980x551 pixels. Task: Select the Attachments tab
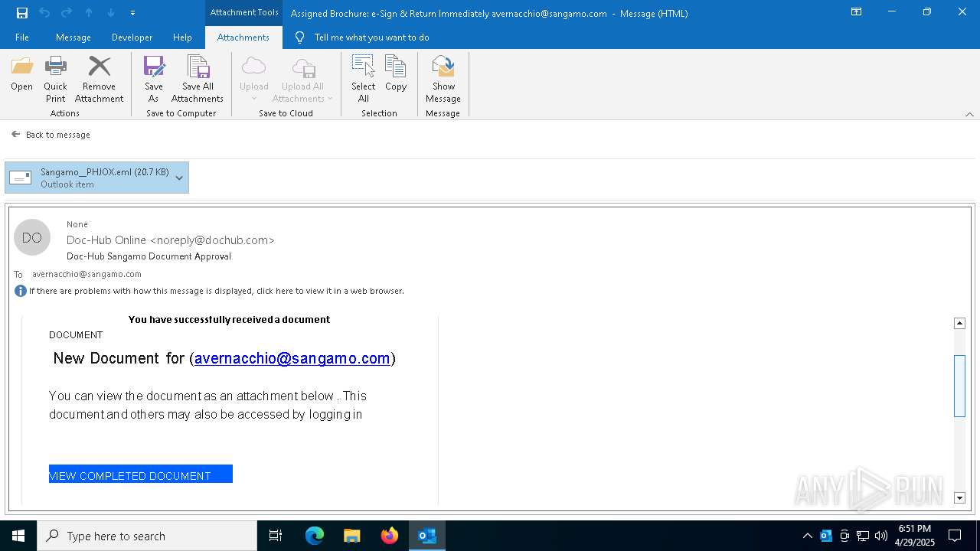coord(243,37)
